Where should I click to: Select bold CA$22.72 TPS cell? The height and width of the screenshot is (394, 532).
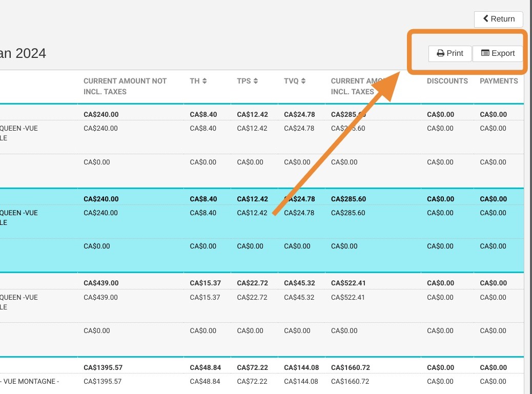253,283
